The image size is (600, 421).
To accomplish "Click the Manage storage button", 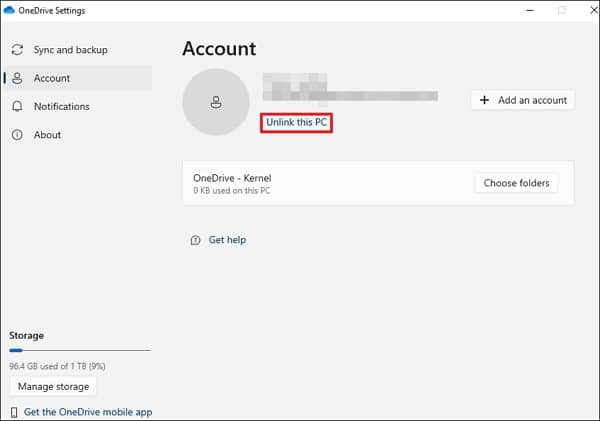I will click(53, 387).
